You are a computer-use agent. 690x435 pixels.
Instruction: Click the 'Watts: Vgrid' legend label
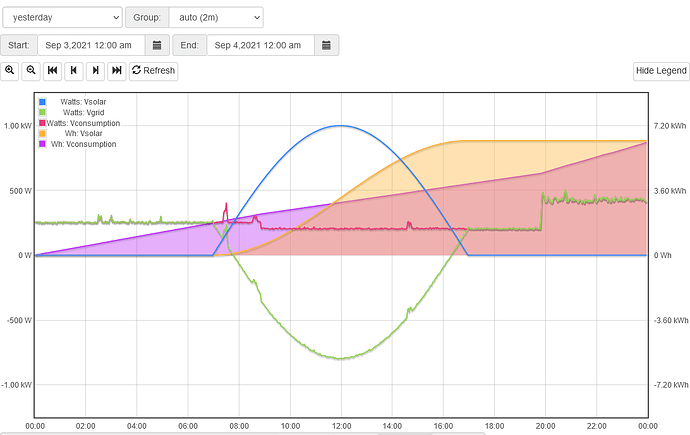click(83, 113)
